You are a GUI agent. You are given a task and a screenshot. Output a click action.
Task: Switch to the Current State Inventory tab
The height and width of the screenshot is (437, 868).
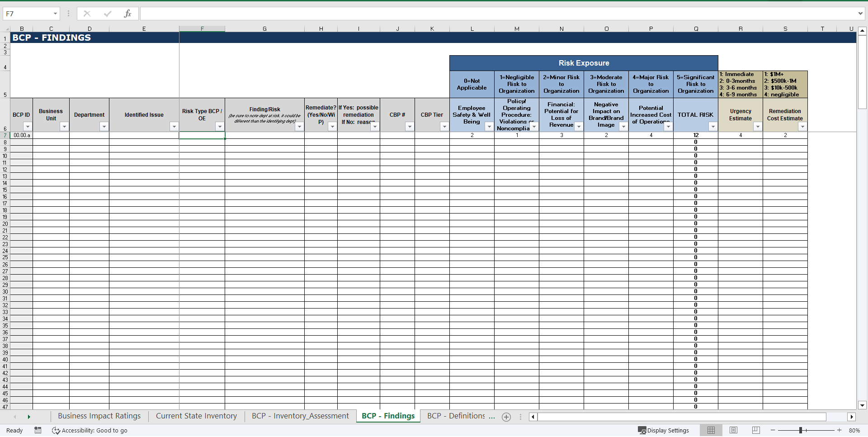point(196,416)
